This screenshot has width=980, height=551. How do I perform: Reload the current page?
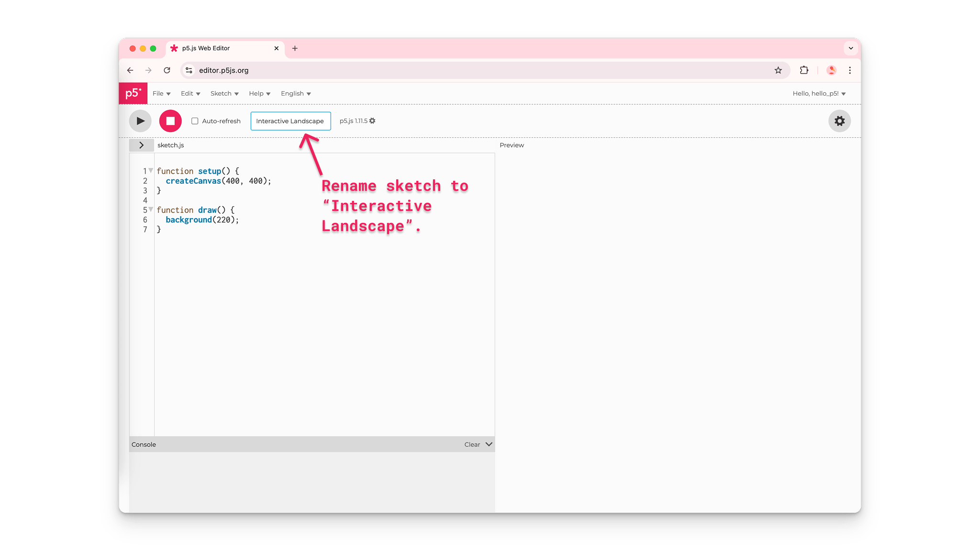click(167, 70)
